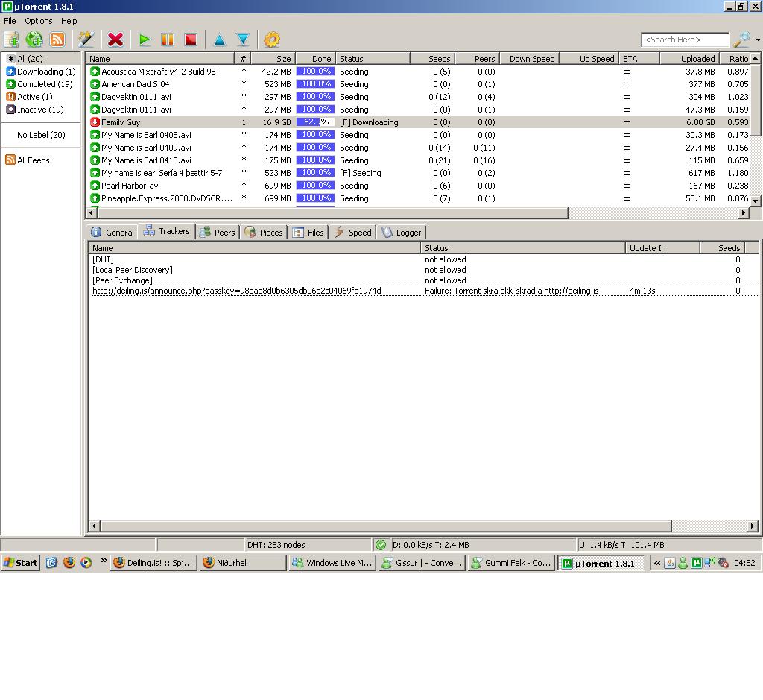
Task: Expand hidden system tray icons
Action: pyautogui.click(x=657, y=563)
